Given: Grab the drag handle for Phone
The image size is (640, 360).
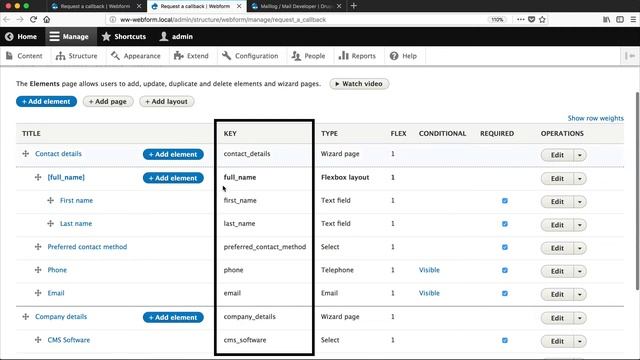Looking at the screenshot, I should pos(38,270).
